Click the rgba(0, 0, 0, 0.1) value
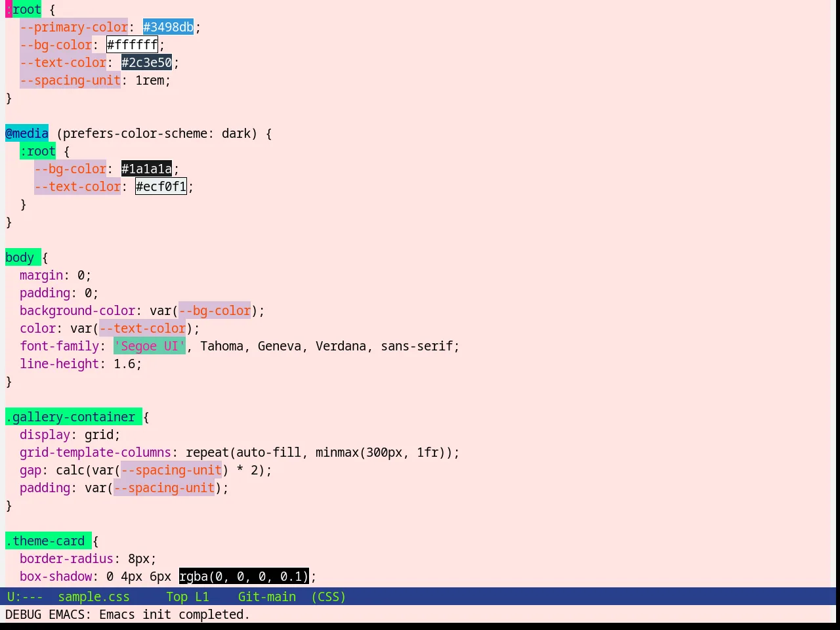The height and width of the screenshot is (630, 840). (243, 576)
